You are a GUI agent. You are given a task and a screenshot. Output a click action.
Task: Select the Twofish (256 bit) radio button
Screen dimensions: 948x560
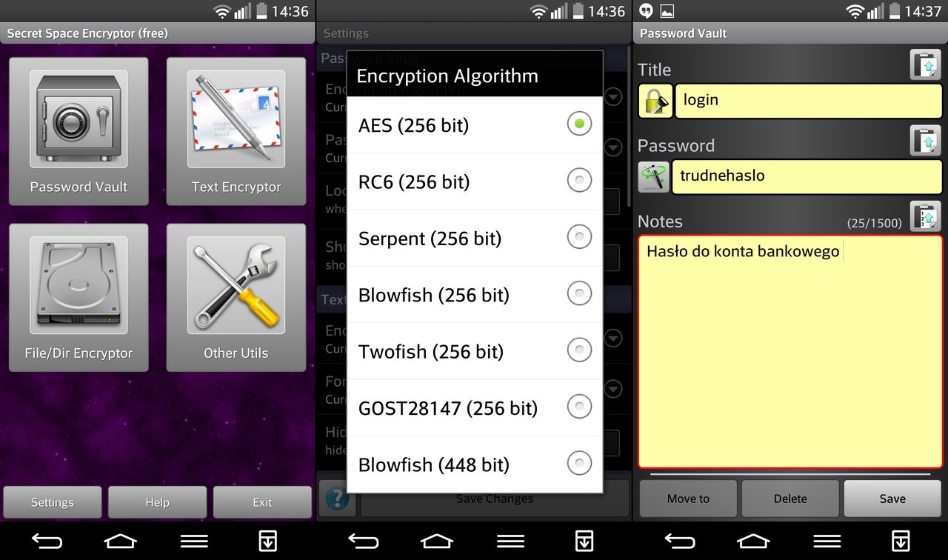[579, 350]
